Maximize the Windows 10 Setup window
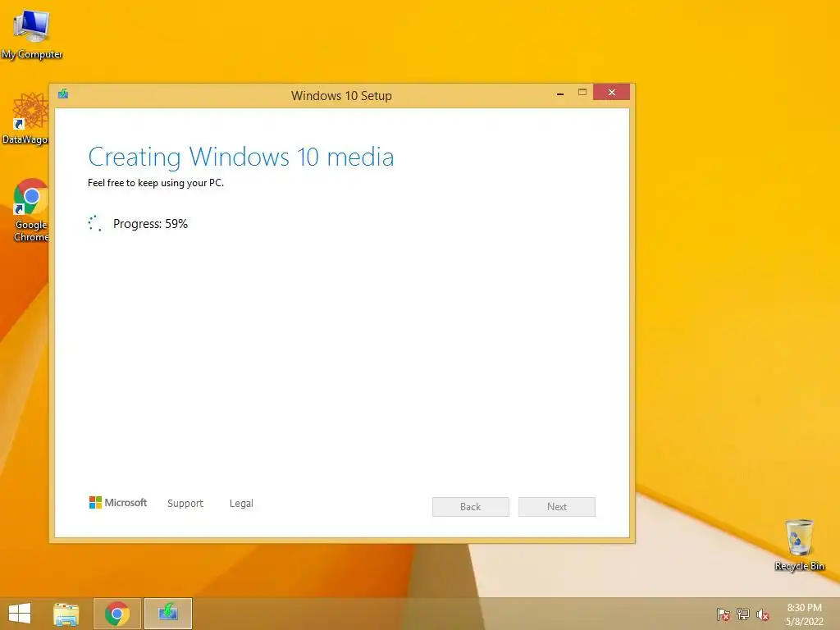840x630 pixels. (582, 93)
